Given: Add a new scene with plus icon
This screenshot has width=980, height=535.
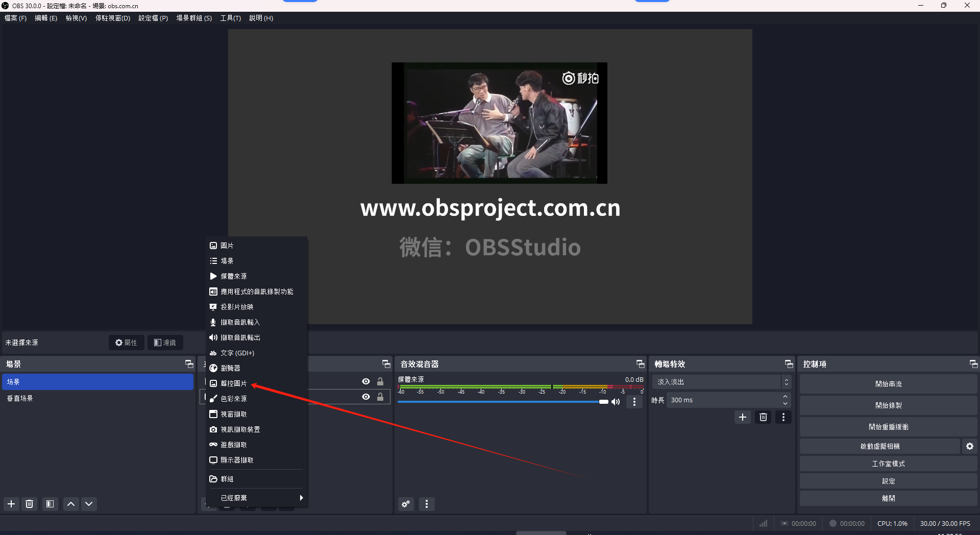Looking at the screenshot, I should coord(11,504).
